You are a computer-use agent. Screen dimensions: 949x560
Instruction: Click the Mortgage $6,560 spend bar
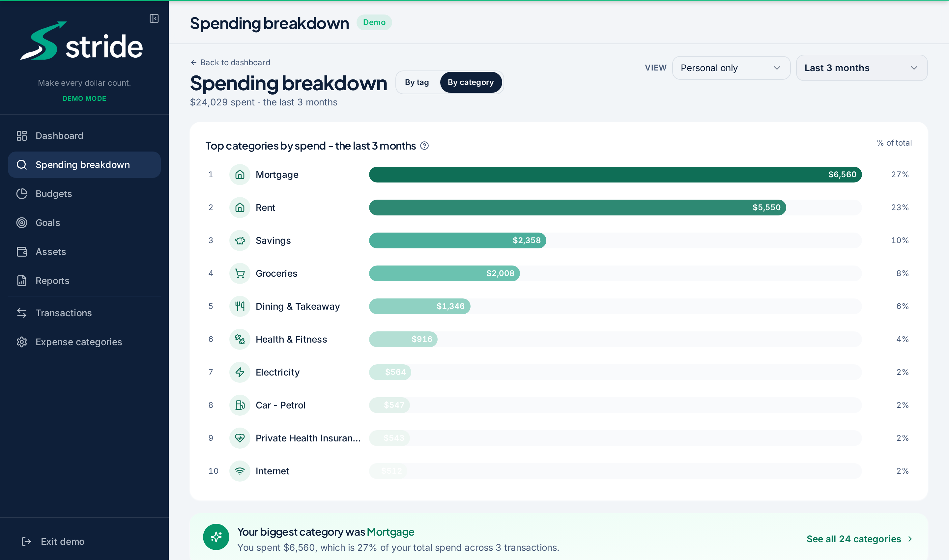click(615, 175)
